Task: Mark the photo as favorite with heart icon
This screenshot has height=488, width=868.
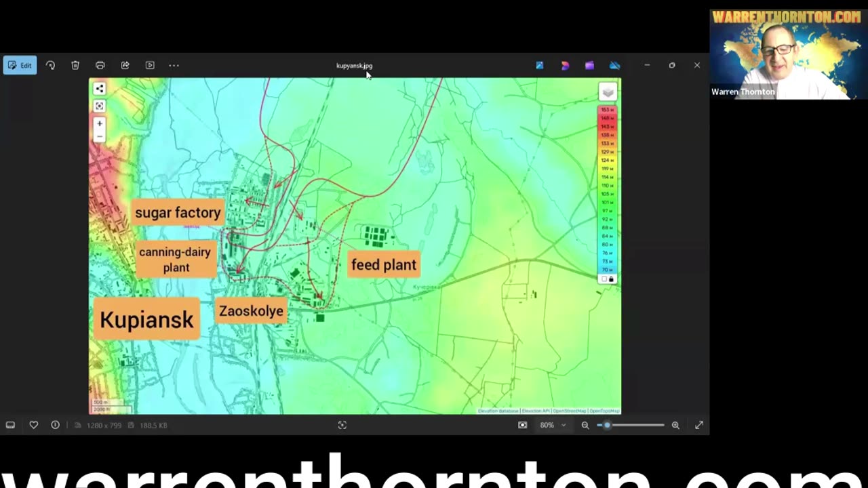Action: (x=33, y=425)
